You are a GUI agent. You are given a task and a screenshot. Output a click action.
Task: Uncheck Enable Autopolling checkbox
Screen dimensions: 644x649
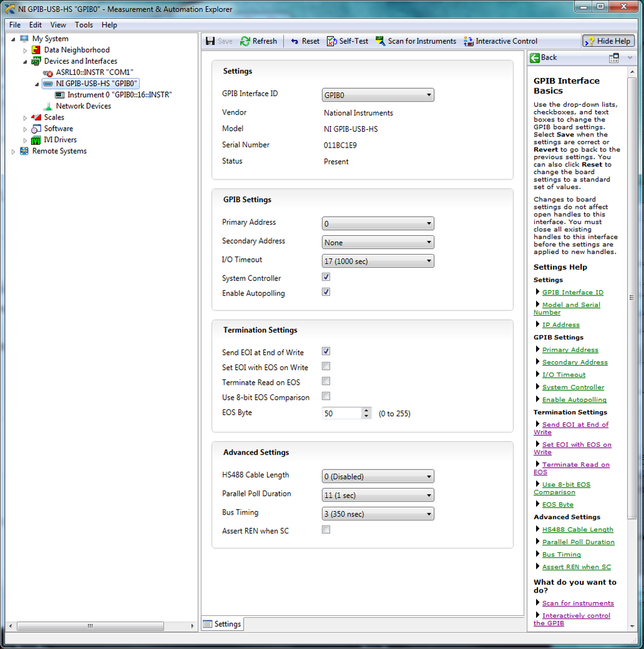tap(326, 292)
